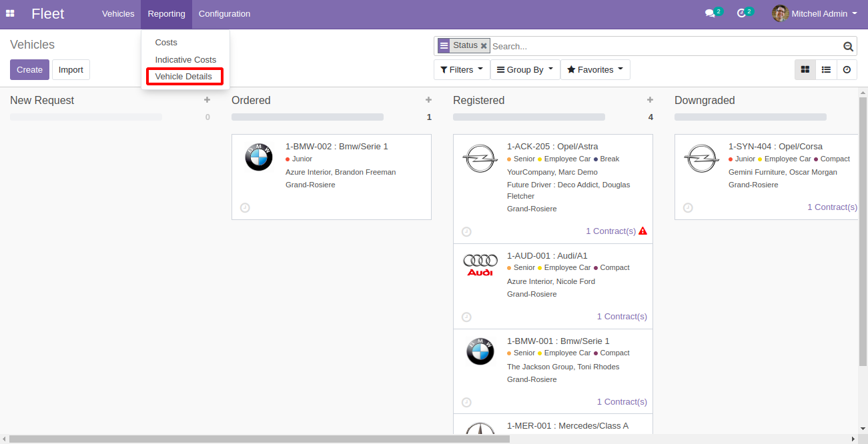Open 1 Contract(s) link on 1-SYN-404
The height and width of the screenshot is (444, 868).
[832, 207]
